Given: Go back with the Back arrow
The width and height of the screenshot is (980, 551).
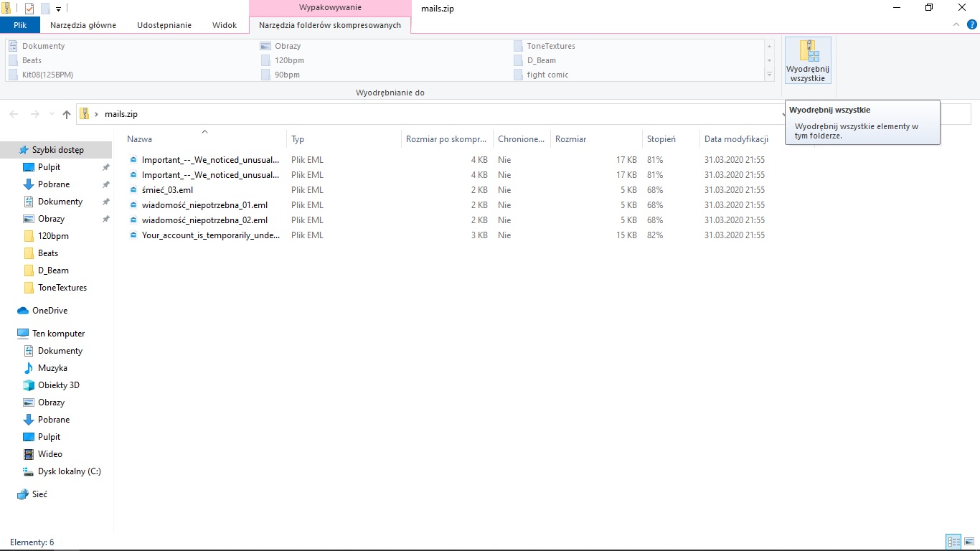Looking at the screenshot, I should (x=14, y=114).
